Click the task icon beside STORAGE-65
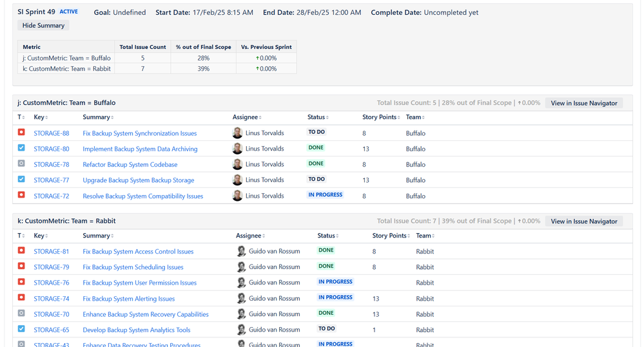 21,330
